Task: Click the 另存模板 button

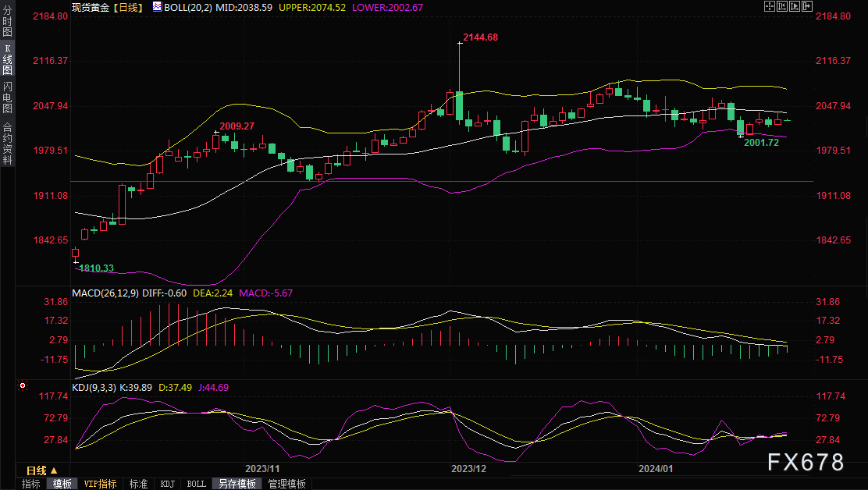Action: point(237,484)
